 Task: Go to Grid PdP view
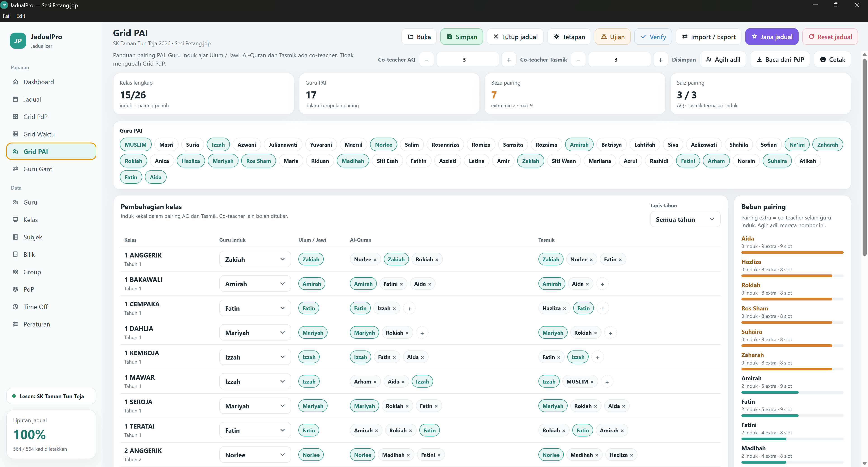51,117
